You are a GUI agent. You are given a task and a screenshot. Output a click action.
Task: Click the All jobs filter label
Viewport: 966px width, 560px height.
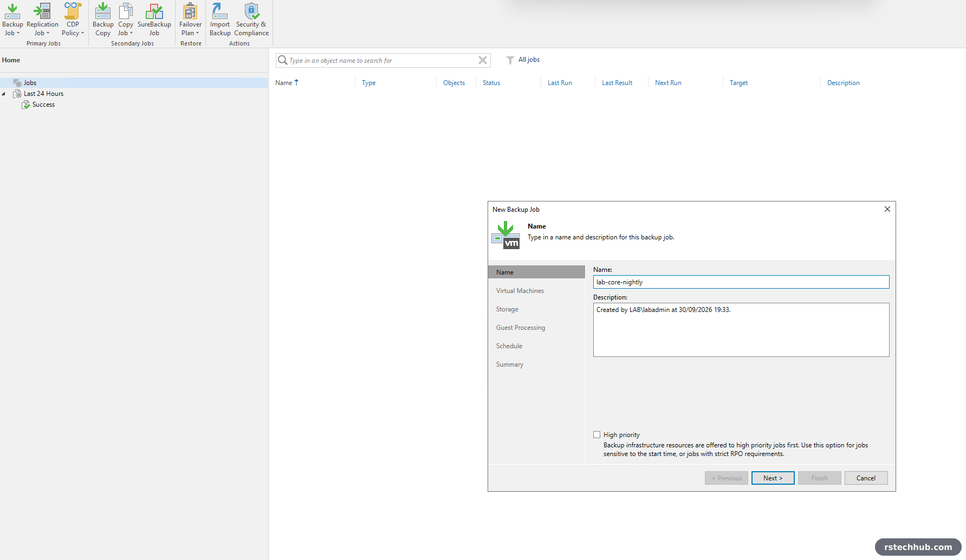(529, 60)
